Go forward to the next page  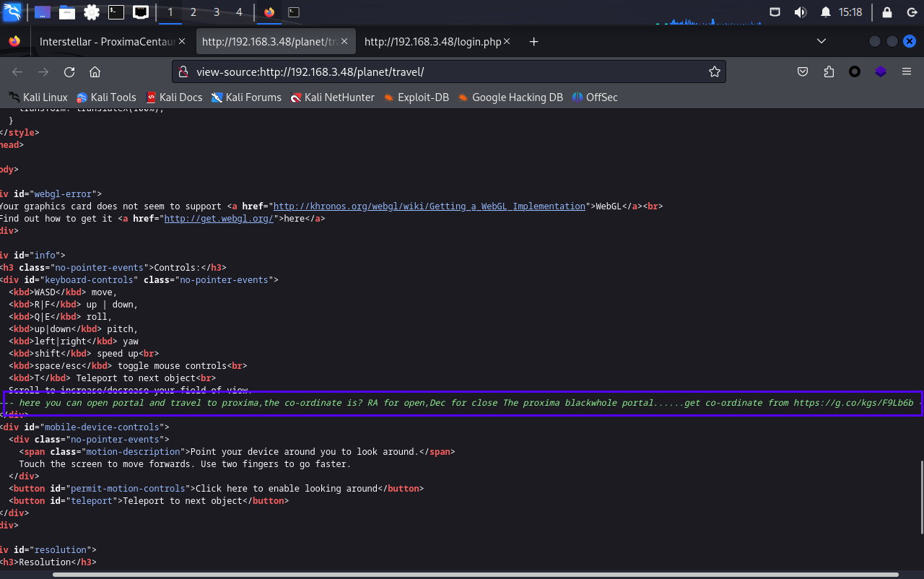coord(43,72)
